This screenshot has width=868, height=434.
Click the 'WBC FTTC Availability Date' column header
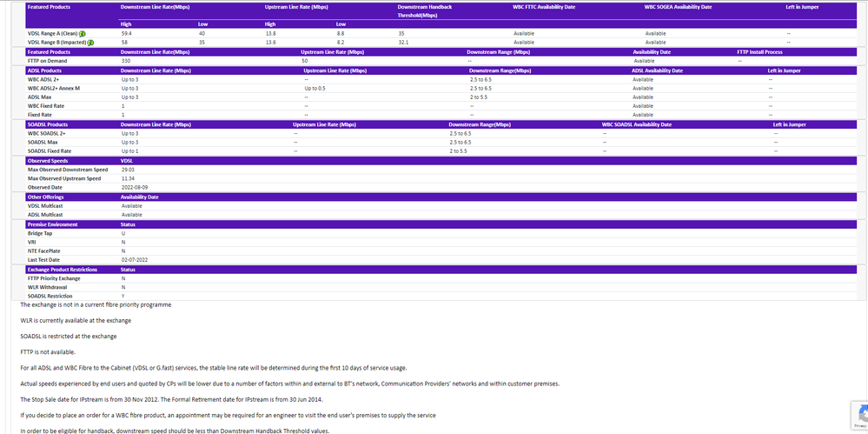coord(544,7)
